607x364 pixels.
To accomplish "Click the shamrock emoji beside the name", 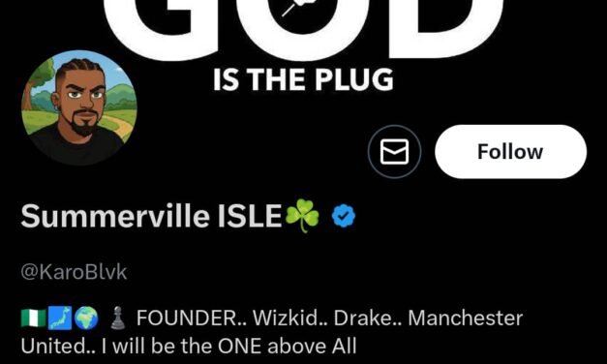I will pos(302,216).
